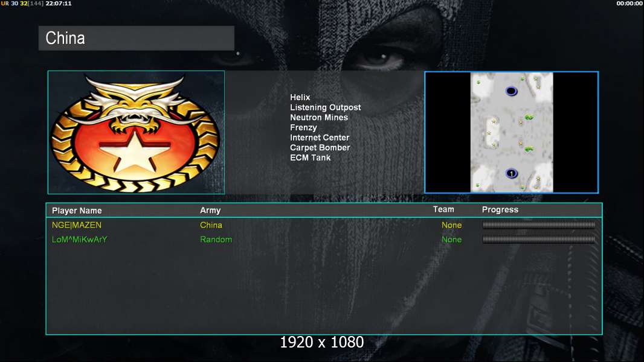Viewport: 644px width, 362px height.
Task: Click Internet Center in the unit list
Action: 320,138
